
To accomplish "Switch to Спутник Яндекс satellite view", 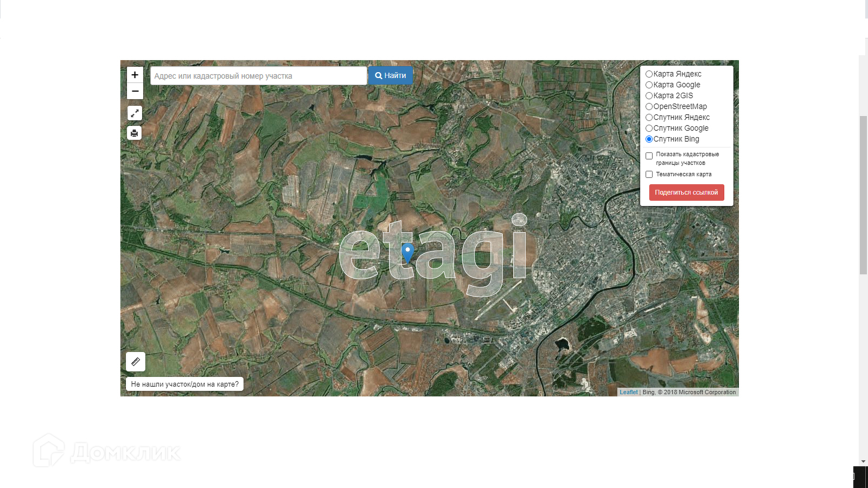I will (x=649, y=118).
